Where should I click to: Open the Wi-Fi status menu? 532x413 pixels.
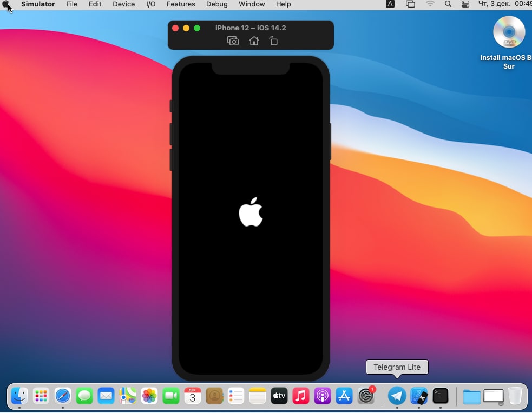click(x=430, y=4)
